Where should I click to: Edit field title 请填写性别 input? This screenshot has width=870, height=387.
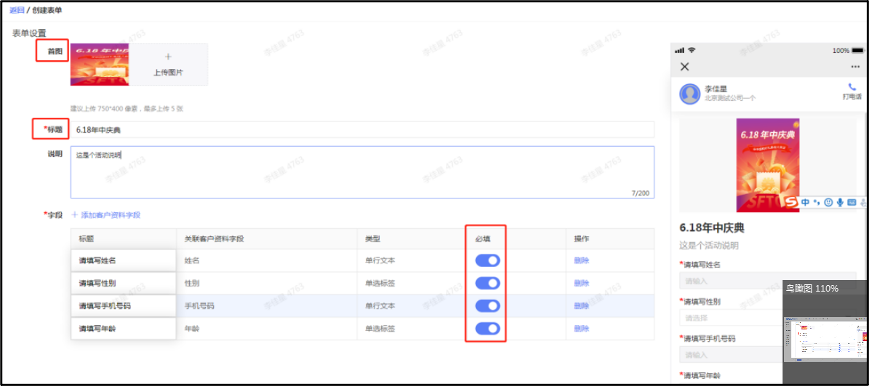pyautogui.click(x=123, y=283)
